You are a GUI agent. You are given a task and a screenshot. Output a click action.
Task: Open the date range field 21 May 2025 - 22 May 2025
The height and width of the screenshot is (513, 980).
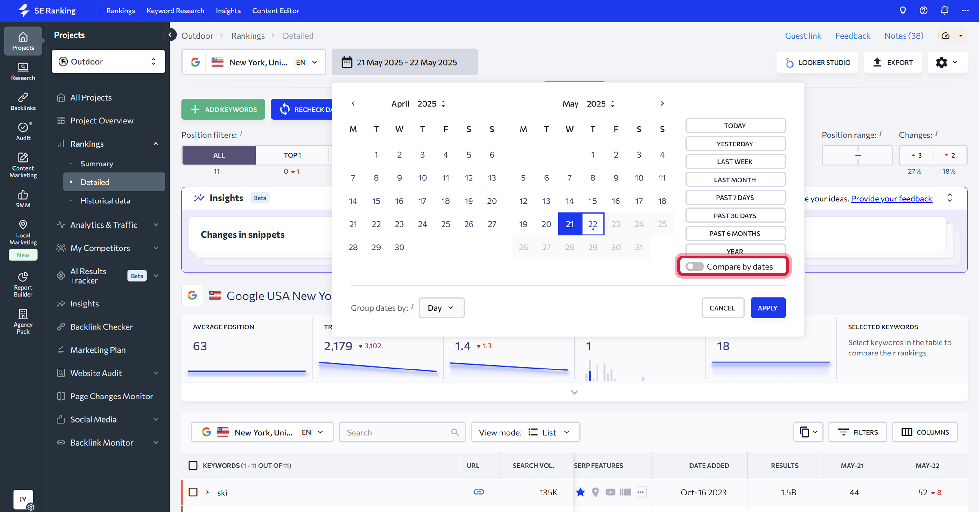click(x=404, y=62)
